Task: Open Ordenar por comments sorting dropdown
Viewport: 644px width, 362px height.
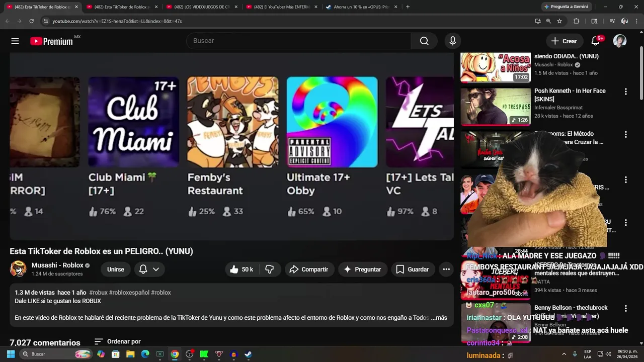Action: click(117, 341)
